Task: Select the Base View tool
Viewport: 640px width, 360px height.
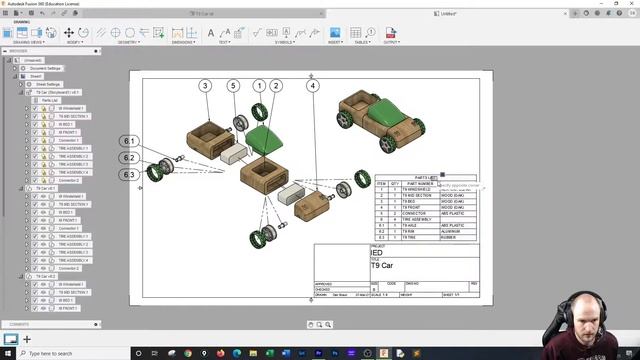Action: 8,33
